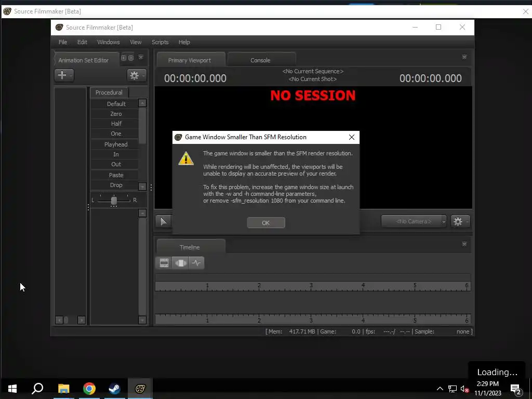532x399 pixels.
Task: Apply the Zero procedural preset
Action: click(116, 114)
